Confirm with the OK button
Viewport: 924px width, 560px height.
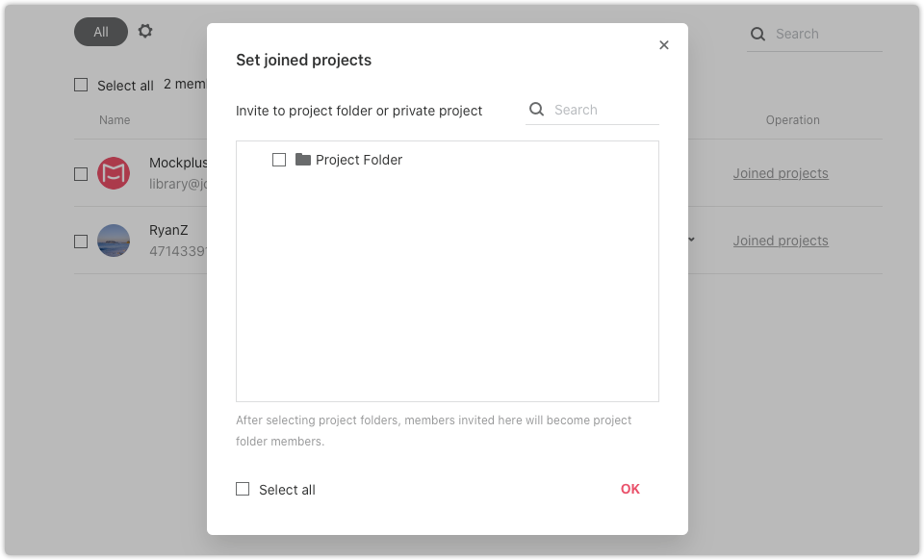[629, 489]
